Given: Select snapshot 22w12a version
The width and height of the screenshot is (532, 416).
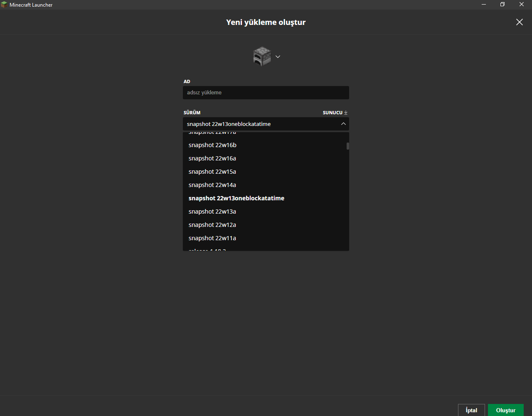Looking at the screenshot, I should tap(212, 224).
